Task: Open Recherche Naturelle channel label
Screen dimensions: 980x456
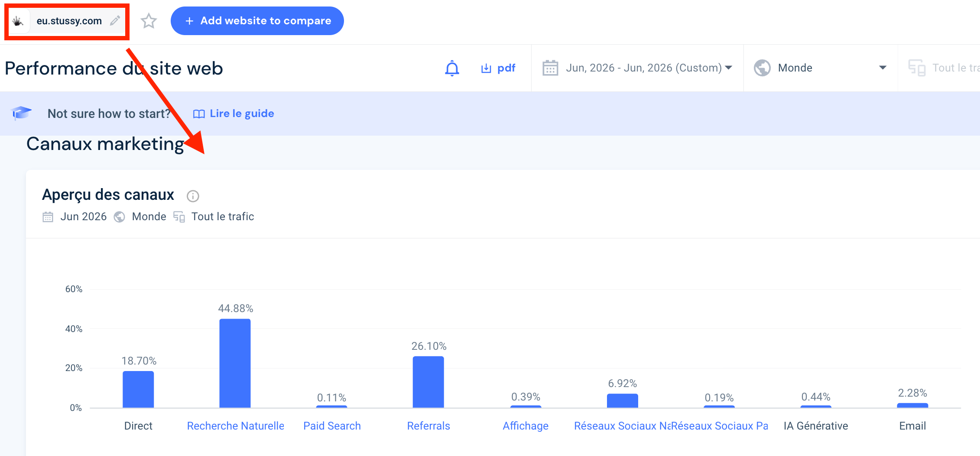Action: (235, 426)
